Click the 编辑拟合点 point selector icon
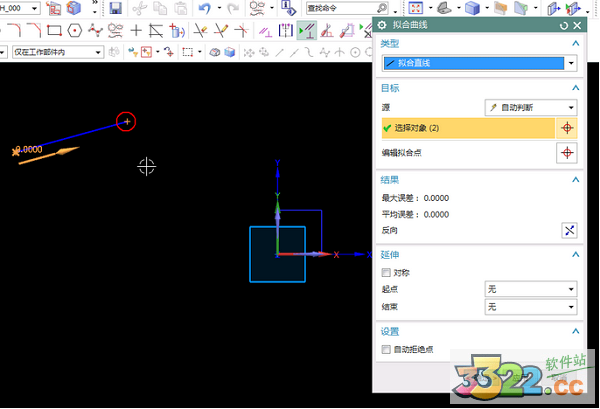This screenshot has width=600, height=409. (x=569, y=152)
